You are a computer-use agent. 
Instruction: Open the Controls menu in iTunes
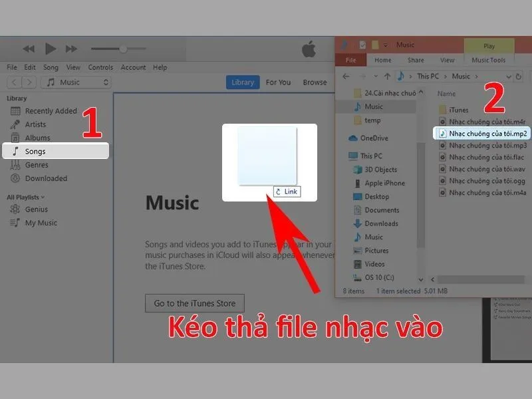point(100,67)
